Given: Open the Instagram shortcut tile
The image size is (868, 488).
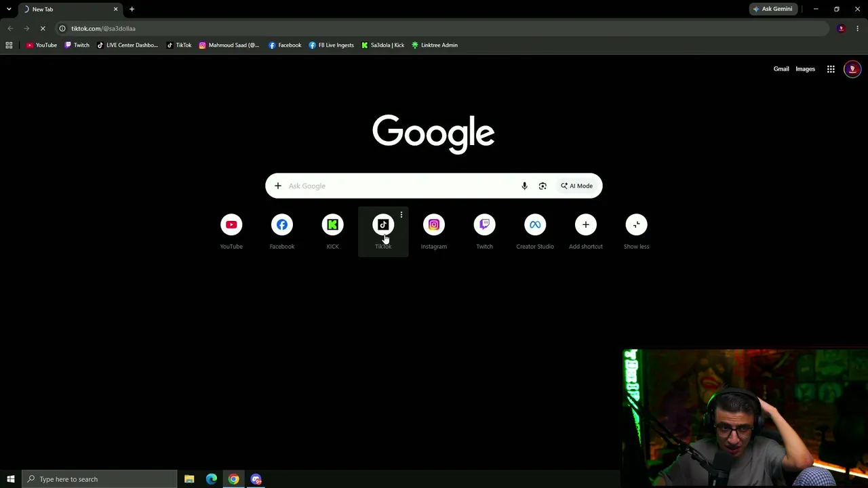Looking at the screenshot, I should coord(434,232).
